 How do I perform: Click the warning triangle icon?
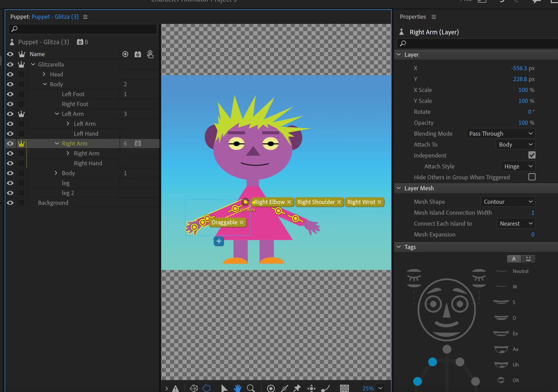[x=176, y=388]
